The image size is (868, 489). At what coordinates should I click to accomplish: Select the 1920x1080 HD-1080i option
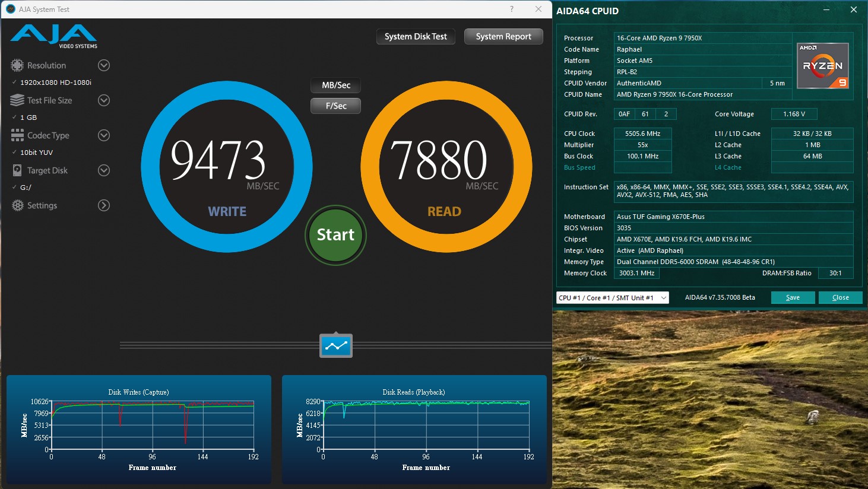[x=56, y=82]
